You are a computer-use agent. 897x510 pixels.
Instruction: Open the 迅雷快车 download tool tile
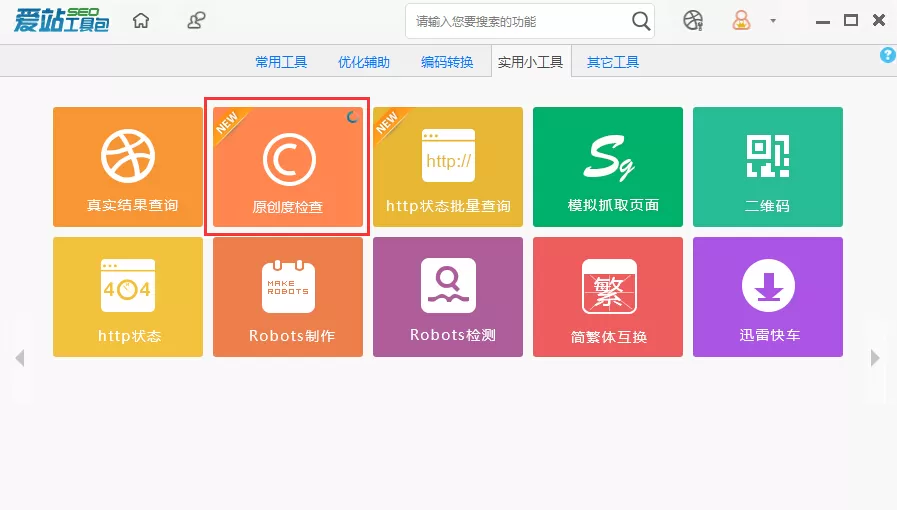click(768, 297)
